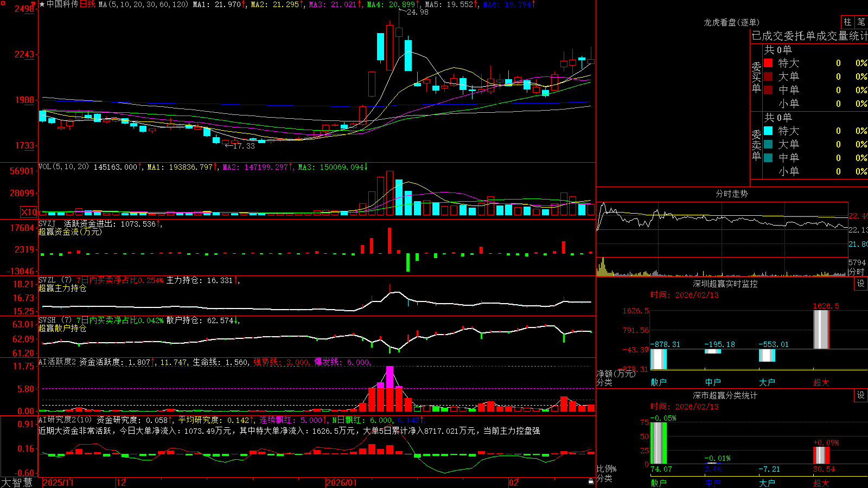
Task: Click the 大智慧 logo at bottom left
Action: 17,482
